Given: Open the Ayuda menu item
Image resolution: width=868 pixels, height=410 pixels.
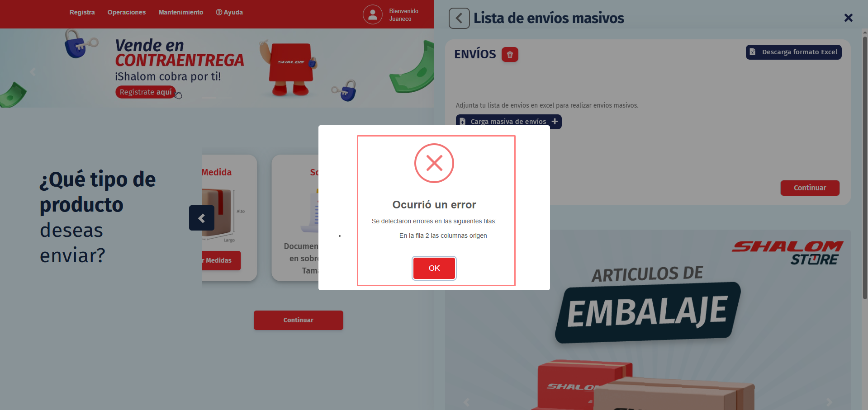Looking at the screenshot, I should [229, 12].
